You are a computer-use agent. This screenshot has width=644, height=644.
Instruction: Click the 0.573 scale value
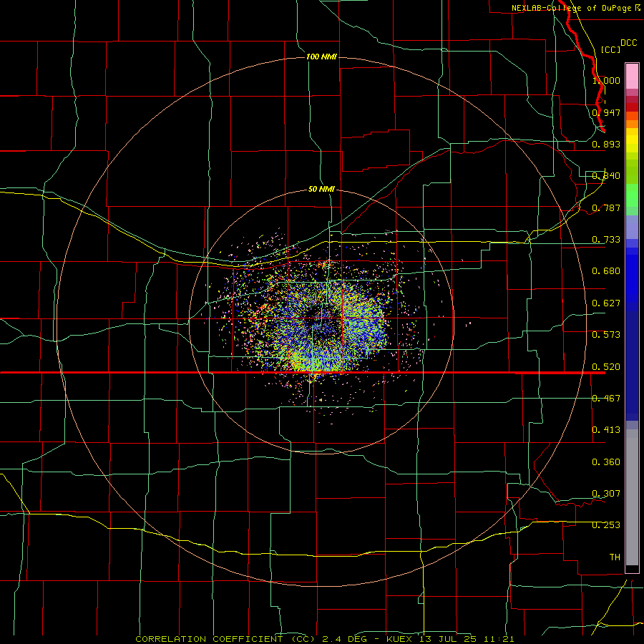(x=606, y=335)
